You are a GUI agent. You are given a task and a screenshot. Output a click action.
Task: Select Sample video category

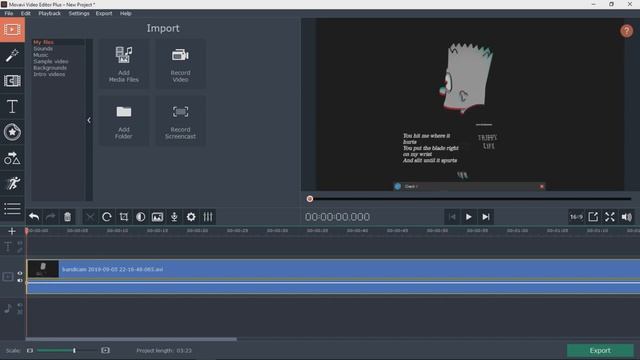tap(51, 61)
